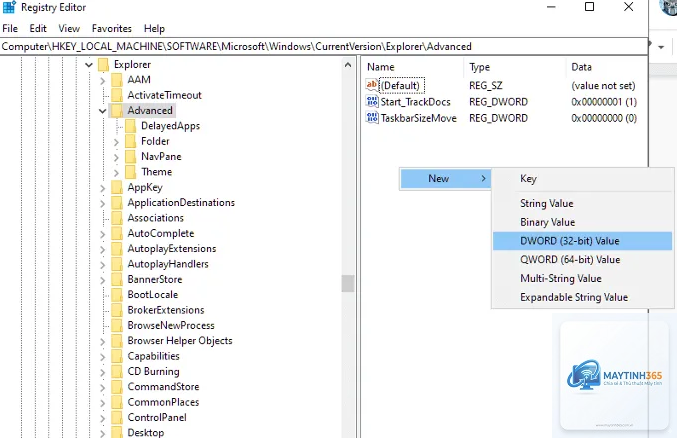Viewport: 677px width, 438px height.
Task: Open the View menu
Action: (69, 29)
